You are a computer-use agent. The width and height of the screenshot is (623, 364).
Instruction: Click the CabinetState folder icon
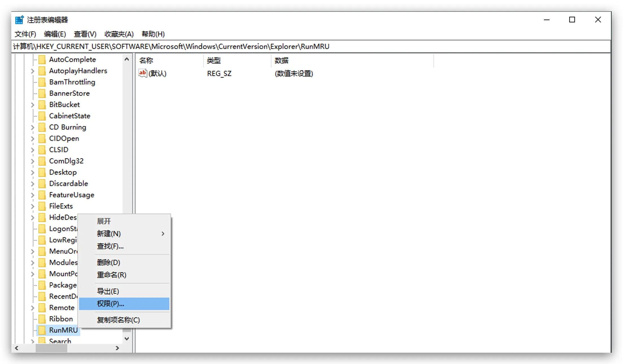pyautogui.click(x=42, y=116)
